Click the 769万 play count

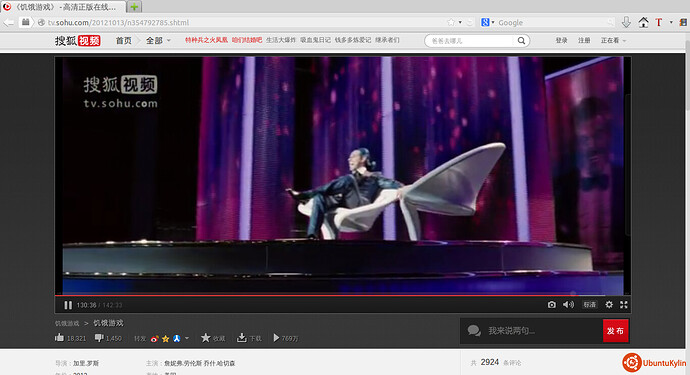(286, 338)
